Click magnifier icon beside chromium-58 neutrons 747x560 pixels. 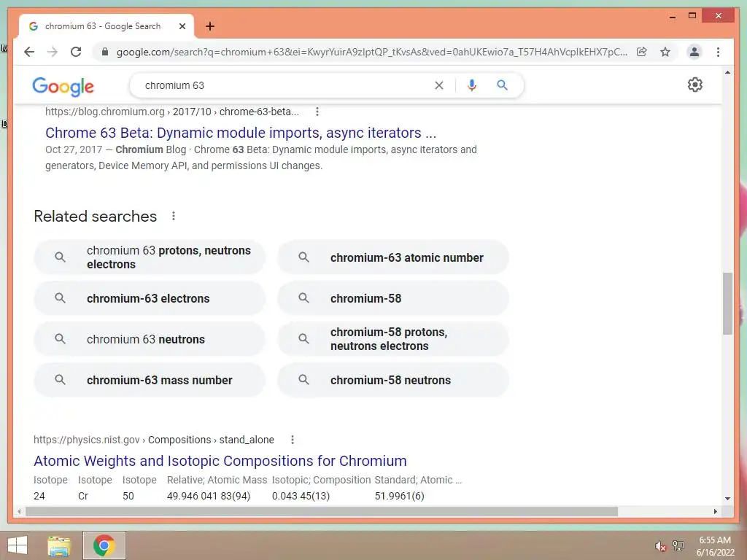(303, 380)
